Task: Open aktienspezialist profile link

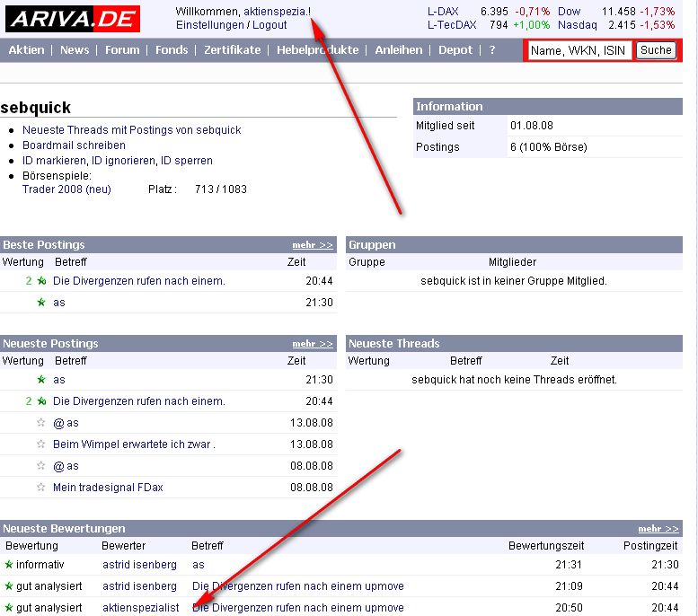Action: pyautogui.click(x=141, y=608)
